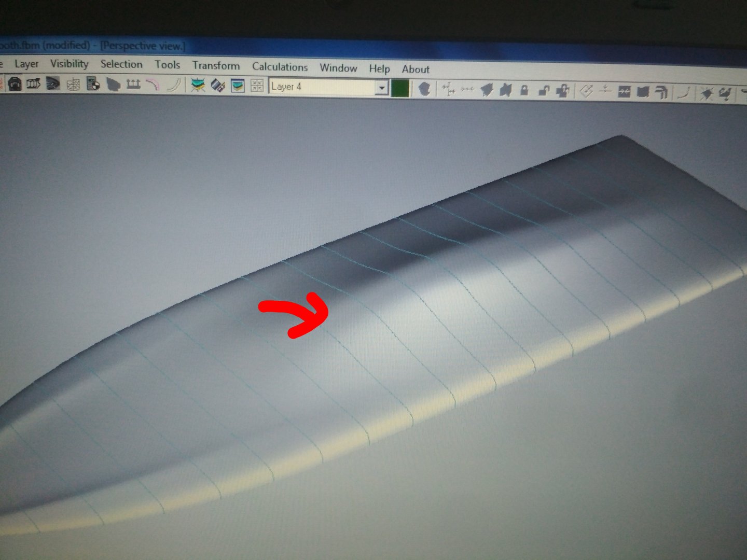Toggle surface normals display icon
Viewport: 747px width, 560px height.
pos(133,84)
